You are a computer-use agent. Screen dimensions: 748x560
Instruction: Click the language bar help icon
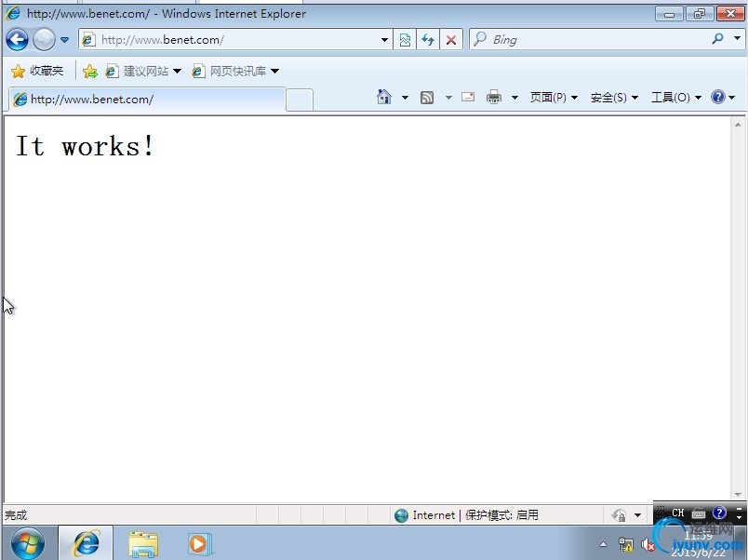[x=719, y=513]
